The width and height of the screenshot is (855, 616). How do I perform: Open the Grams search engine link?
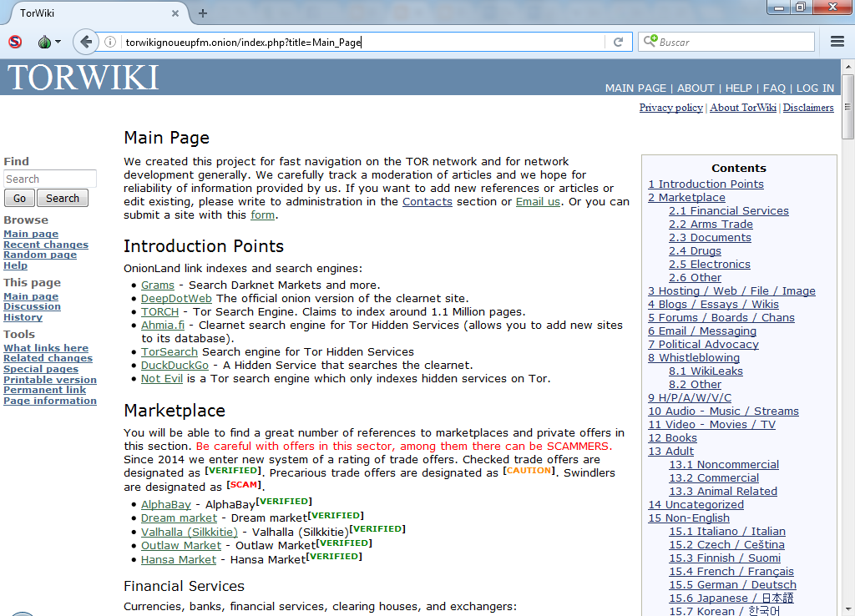coord(158,285)
